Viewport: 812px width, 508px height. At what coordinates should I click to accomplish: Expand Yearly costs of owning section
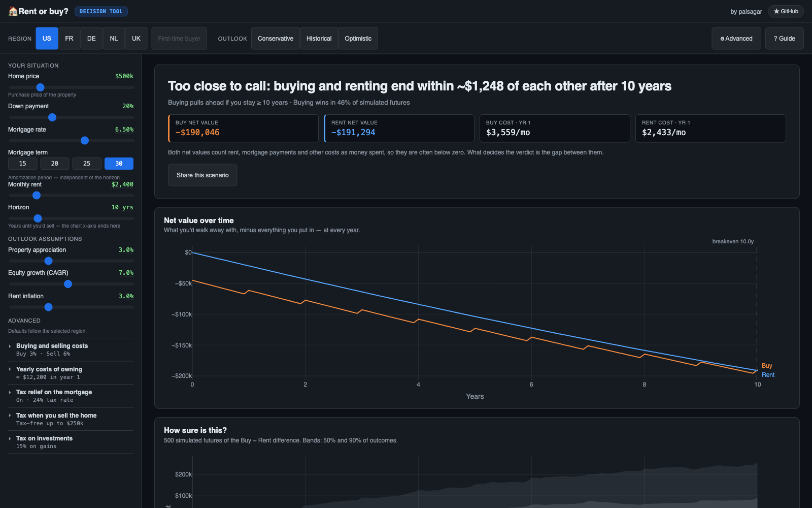pyautogui.click(x=71, y=373)
